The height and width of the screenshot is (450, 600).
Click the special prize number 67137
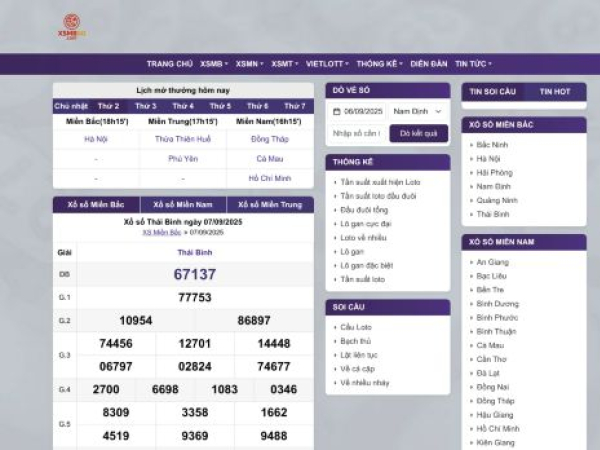[195, 274]
